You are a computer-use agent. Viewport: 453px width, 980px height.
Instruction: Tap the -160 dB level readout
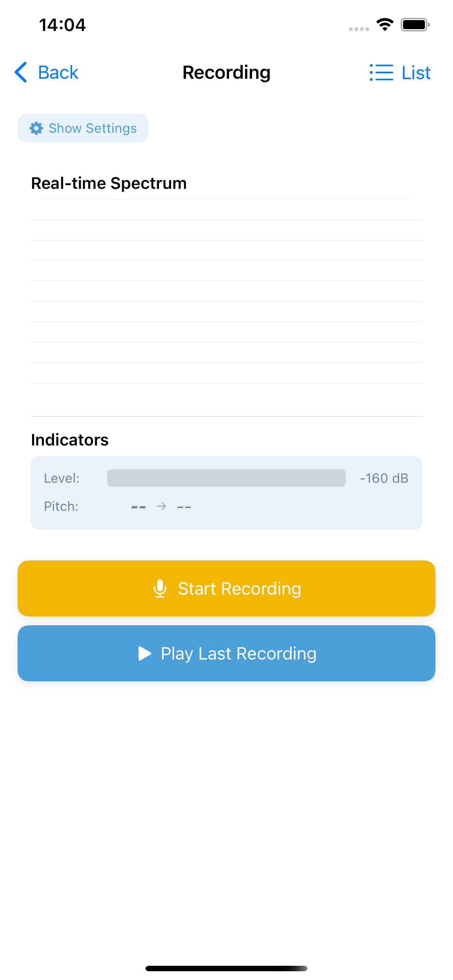pyautogui.click(x=384, y=478)
